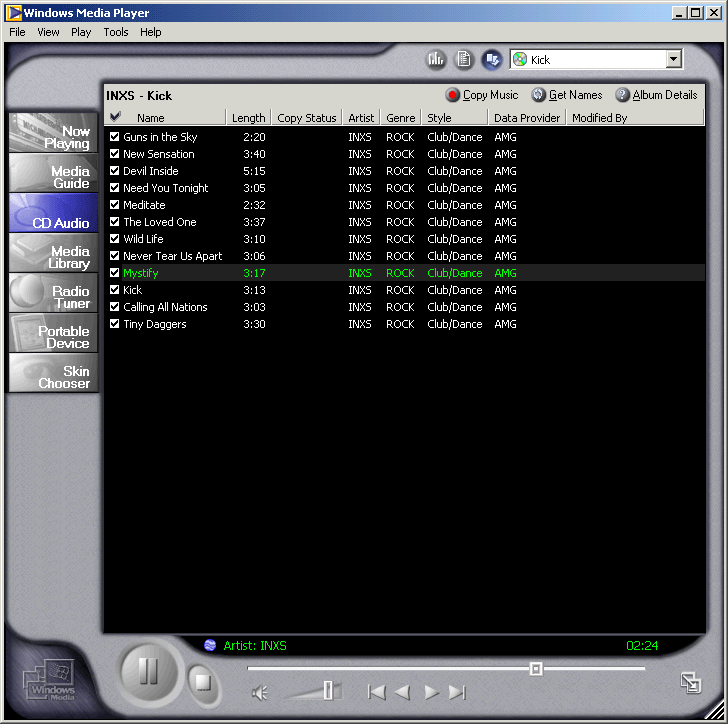Click the seek bar position thumb
This screenshot has width=728, height=724.
[536, 669]
